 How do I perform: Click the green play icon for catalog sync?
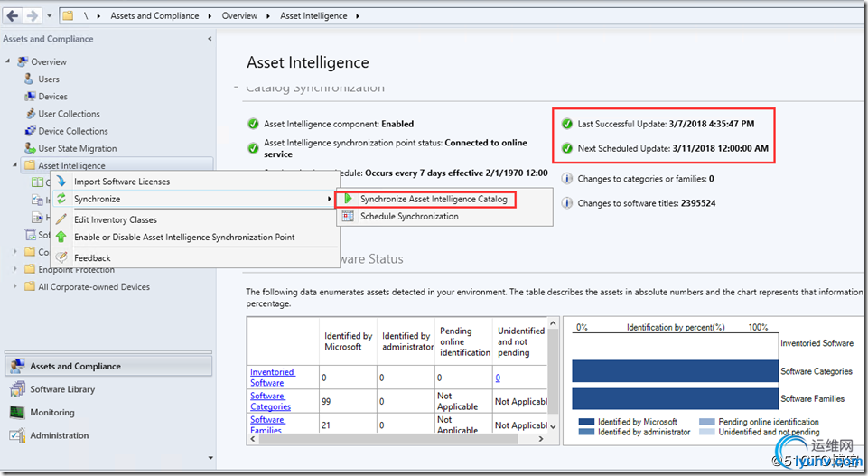pos(349,198)
